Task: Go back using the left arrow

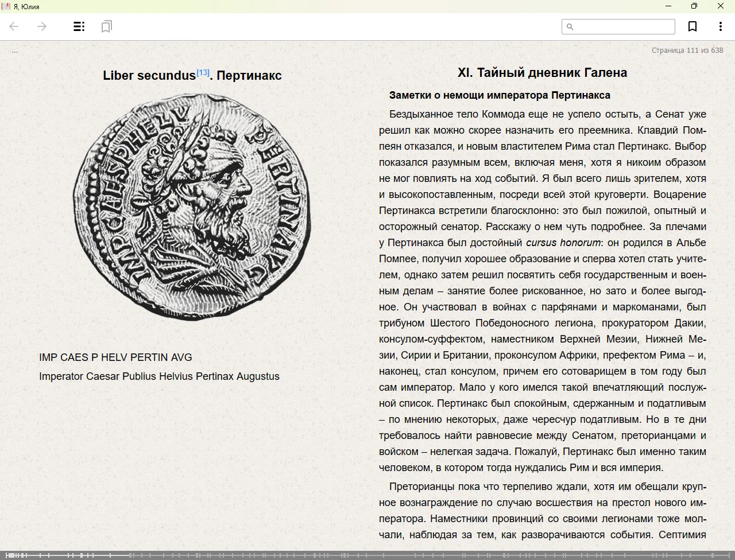Action: 14,26
